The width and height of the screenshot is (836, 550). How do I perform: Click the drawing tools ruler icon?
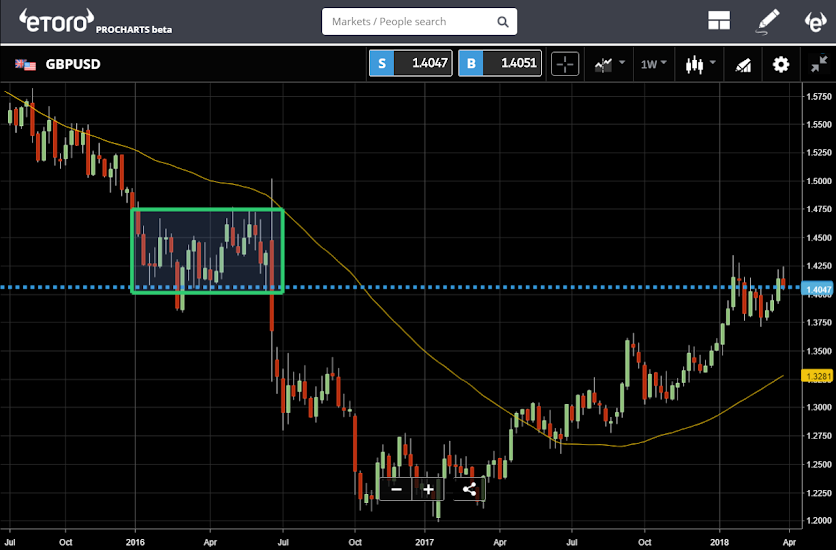tap(743, 65)
